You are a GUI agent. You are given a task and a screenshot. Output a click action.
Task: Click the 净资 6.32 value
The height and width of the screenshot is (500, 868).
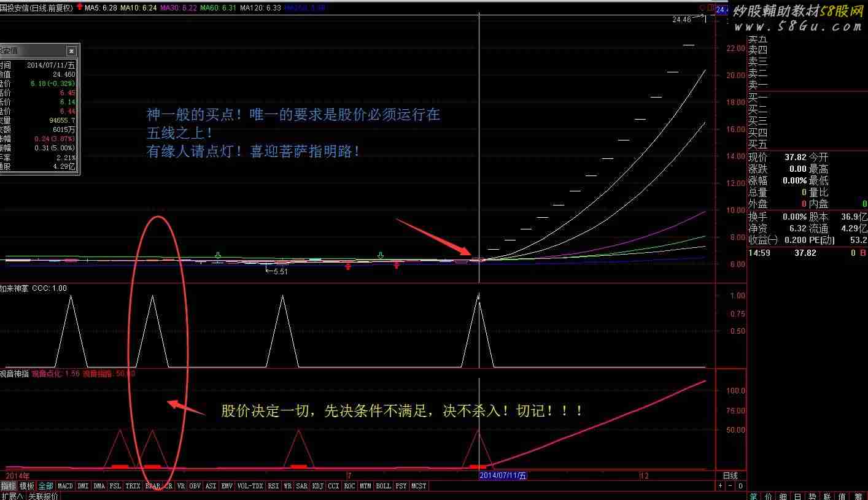pos(797,228)
